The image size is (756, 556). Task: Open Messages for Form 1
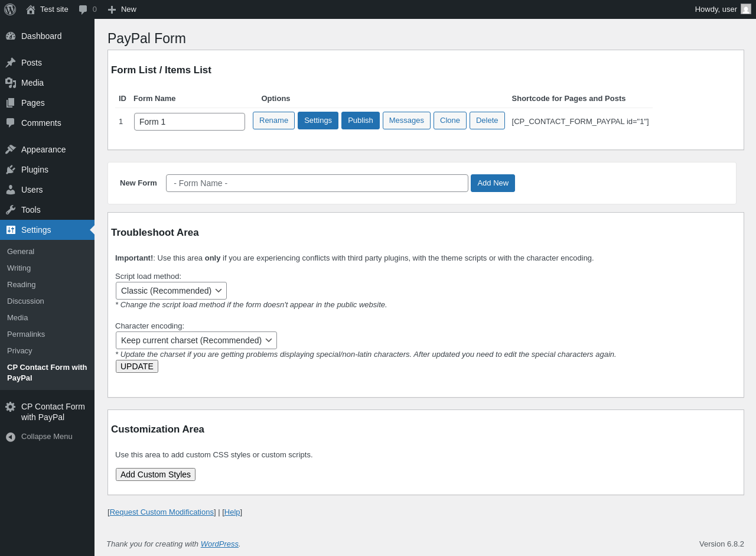(x=406, y=121)
